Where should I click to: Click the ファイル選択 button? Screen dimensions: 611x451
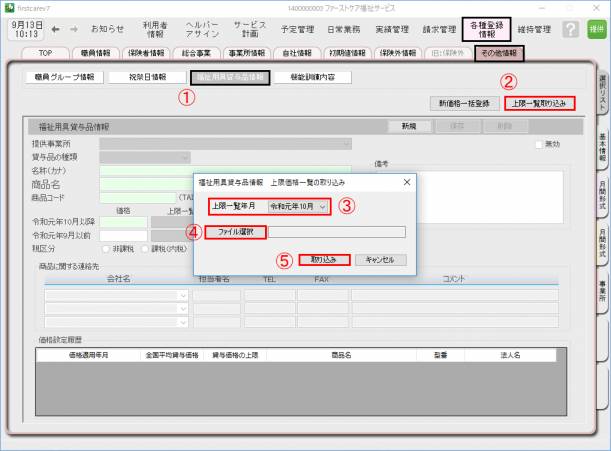point(236,232)
